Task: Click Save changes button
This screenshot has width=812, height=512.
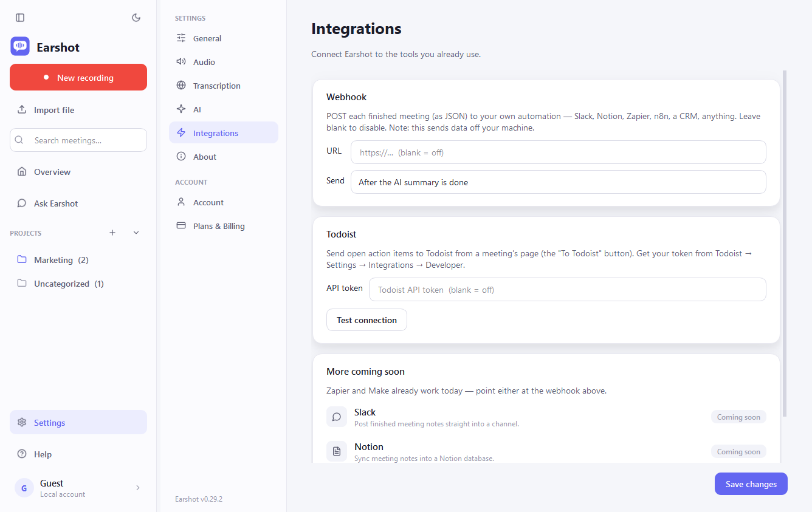Action: [x=751, y=484]
